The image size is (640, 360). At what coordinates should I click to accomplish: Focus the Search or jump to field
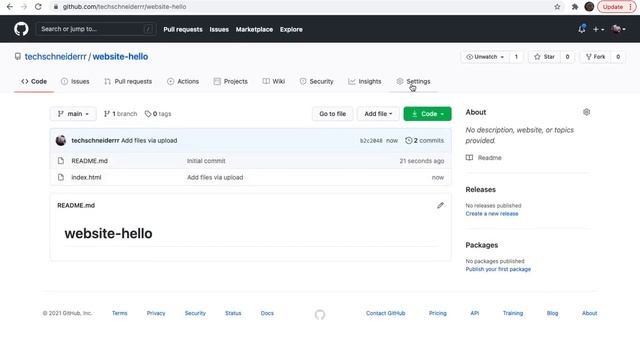pos(96,29)
